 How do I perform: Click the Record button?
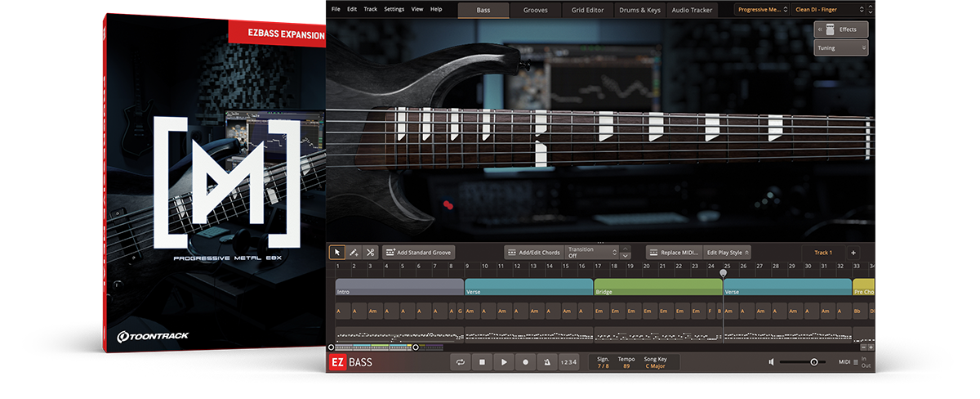(525, 362)
